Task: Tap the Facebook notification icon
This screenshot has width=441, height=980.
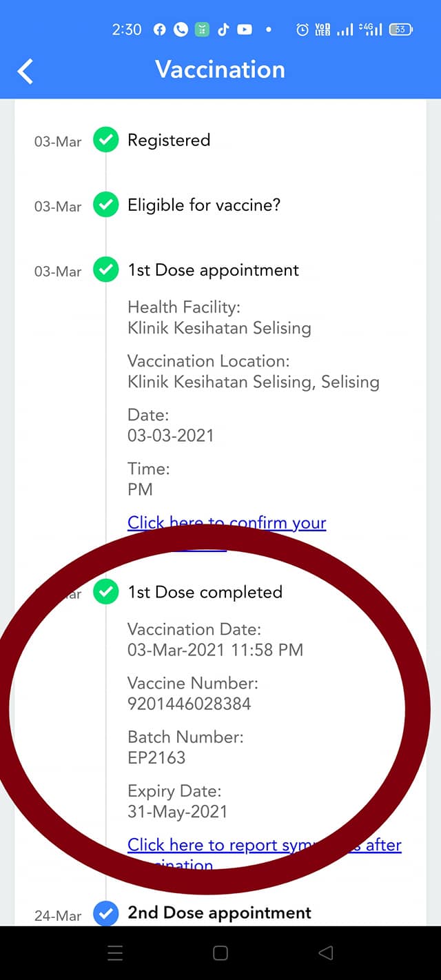Action: coord(160,30)
